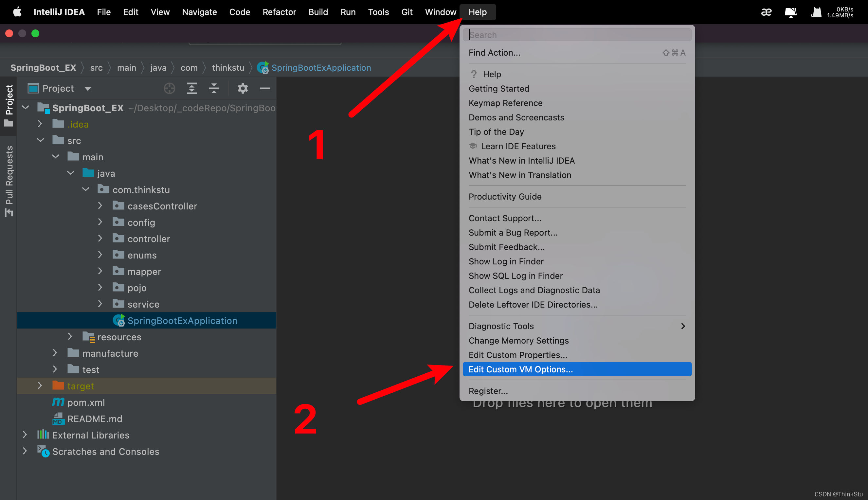Select Register menu item
This screenshot has height=500, width=868.
(x=577, y=391)
